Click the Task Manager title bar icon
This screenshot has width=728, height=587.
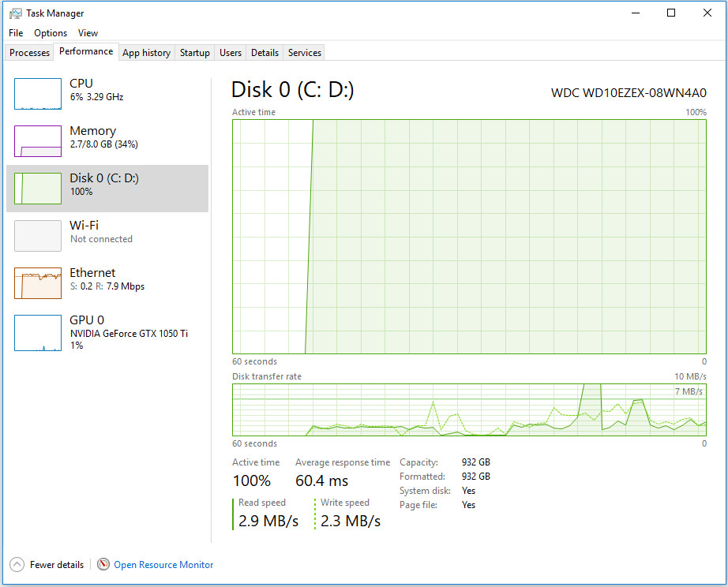click(x=15, y=13)
